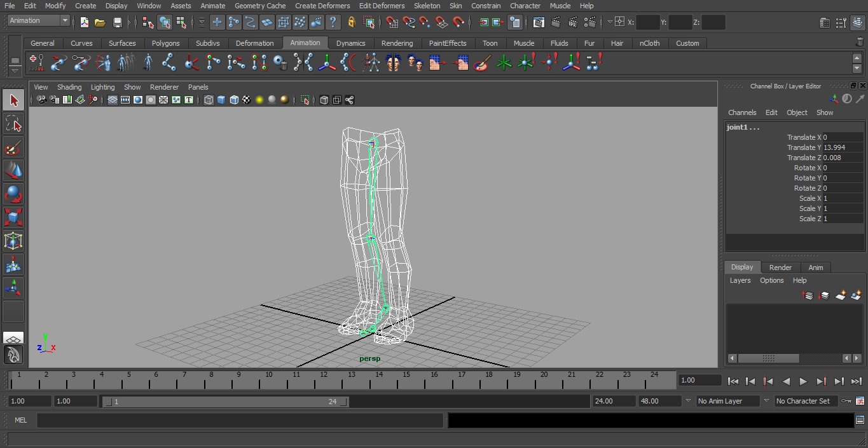Activate the Paint Selection tool in toolbox
The image size is (868, 448).
point(13,147)
